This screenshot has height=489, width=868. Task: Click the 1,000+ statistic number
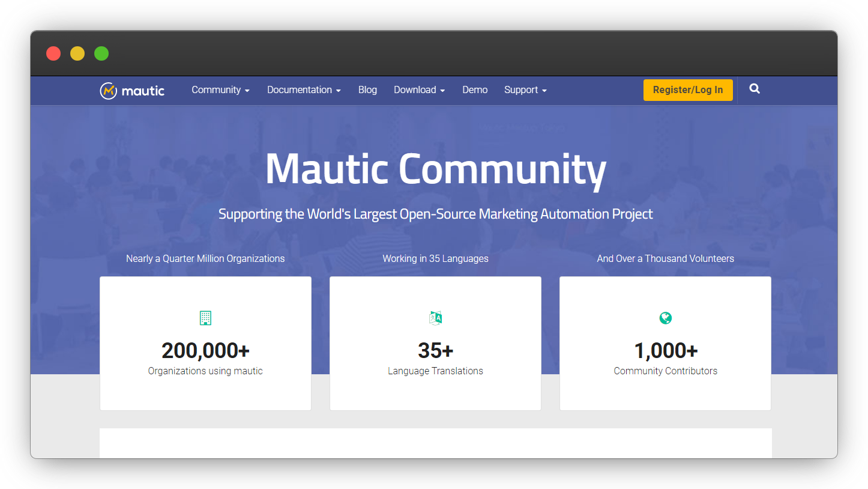click(665, 350)
